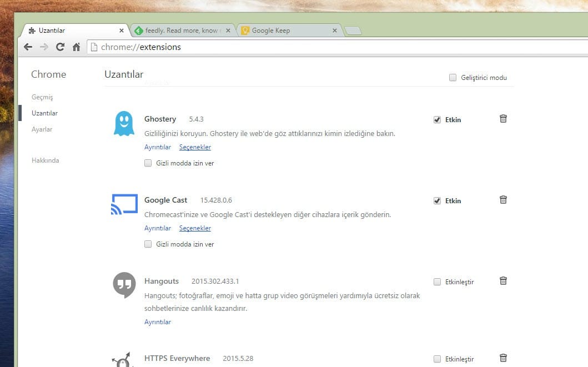Disable Ghostery via the Etkin checkbox
Image resolution: width=588 pixels, height=367 pixels.
437,120
